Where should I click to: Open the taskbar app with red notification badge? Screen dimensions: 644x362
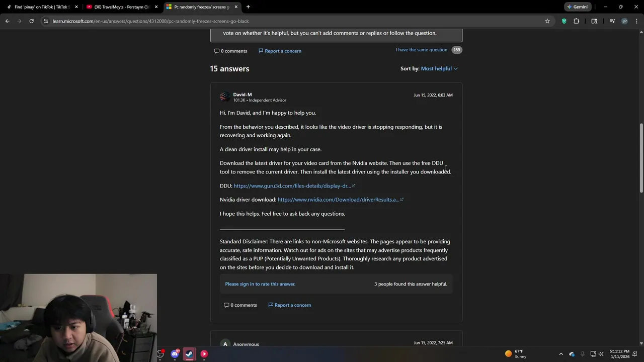(160, 354)
